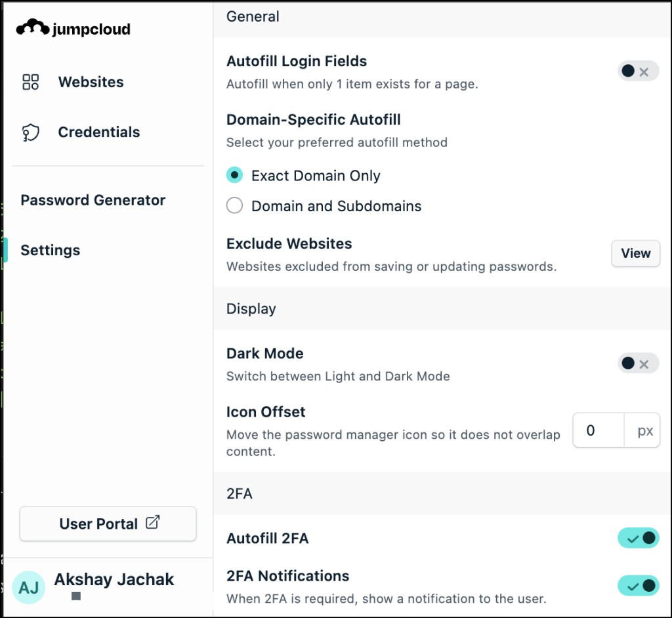Click the Websites grid icon
Image resolution: width=672 pixels, height=618 pixels.
click(x=30, y=82)
